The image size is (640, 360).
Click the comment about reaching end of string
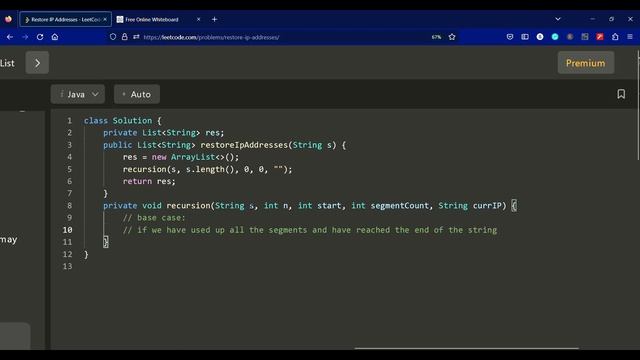(310, 230)
